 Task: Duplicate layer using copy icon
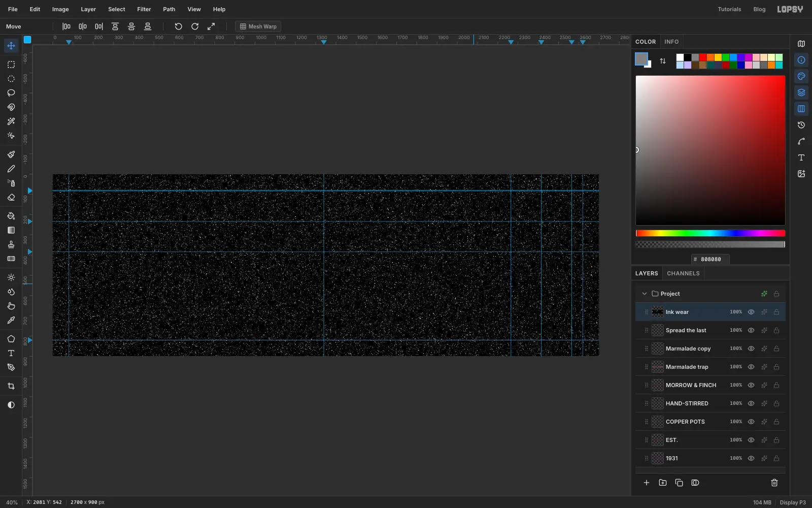click(679, 483)
